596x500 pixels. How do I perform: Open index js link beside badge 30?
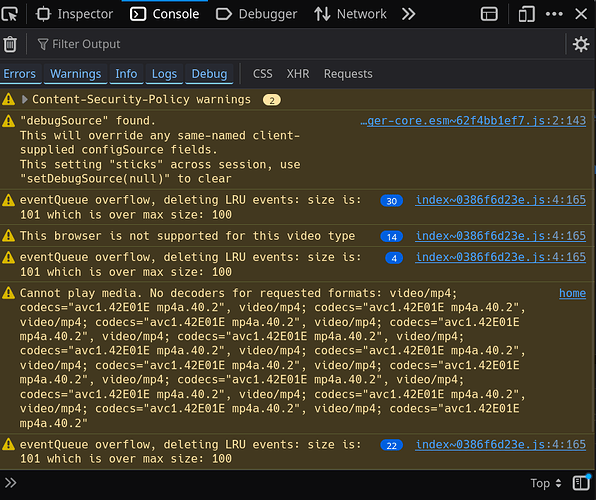pos(501,200)
